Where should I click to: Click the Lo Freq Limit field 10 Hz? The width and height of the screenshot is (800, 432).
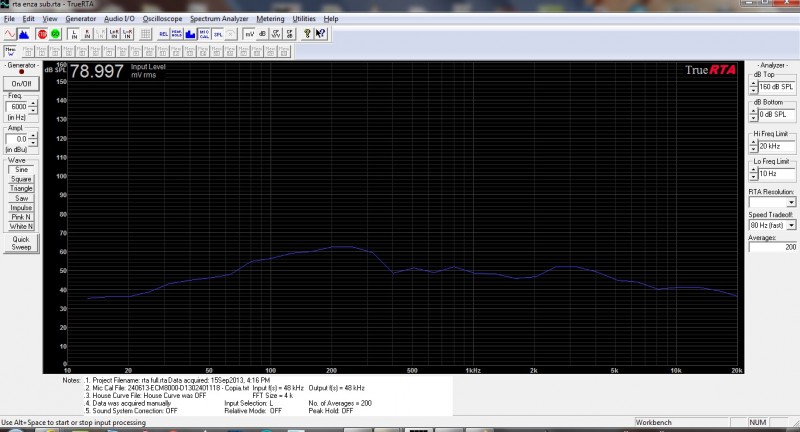[777, 174]
